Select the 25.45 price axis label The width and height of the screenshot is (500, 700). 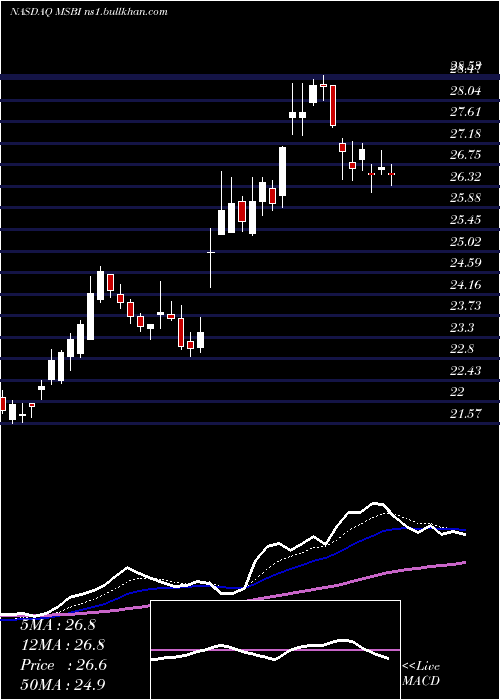point(465,220)
